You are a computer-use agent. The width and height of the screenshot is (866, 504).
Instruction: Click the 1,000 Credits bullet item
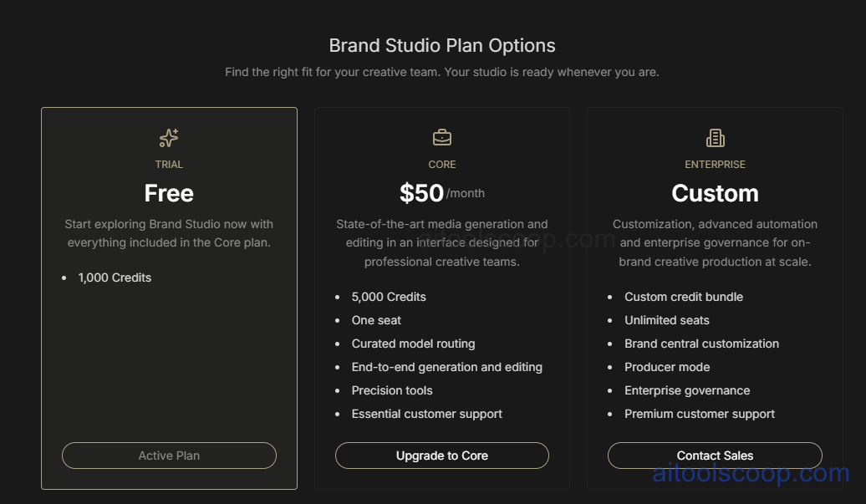(x=115, y=277)
